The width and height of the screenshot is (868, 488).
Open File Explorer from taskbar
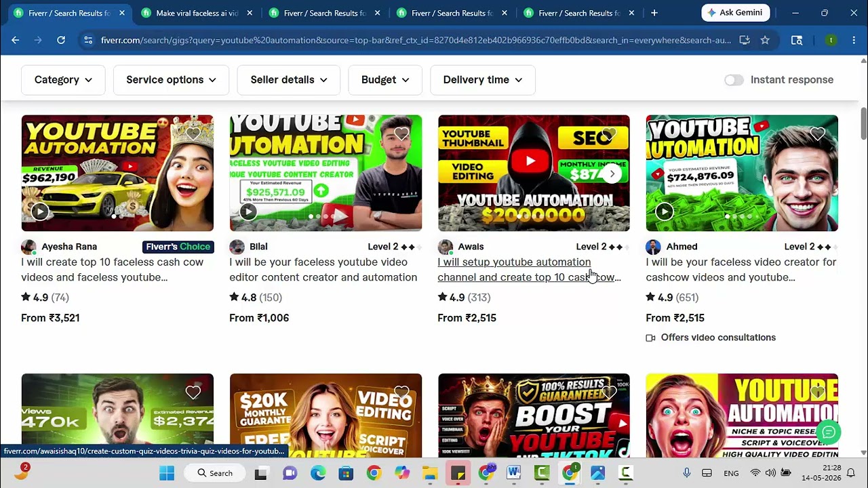430,473
